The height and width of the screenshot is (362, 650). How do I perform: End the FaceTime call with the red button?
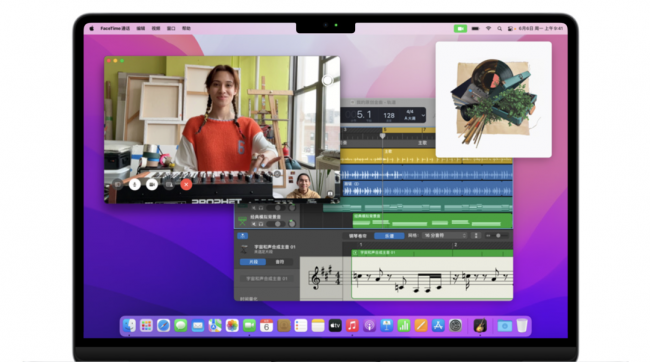186,184
